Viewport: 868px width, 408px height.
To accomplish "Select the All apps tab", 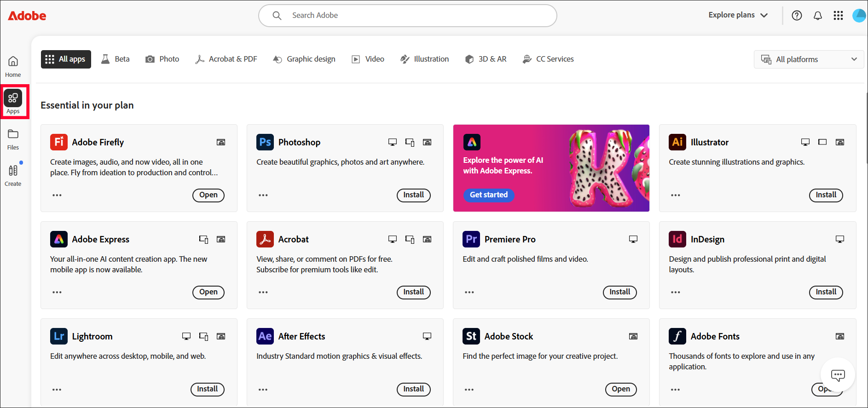I will coord(66,59).
